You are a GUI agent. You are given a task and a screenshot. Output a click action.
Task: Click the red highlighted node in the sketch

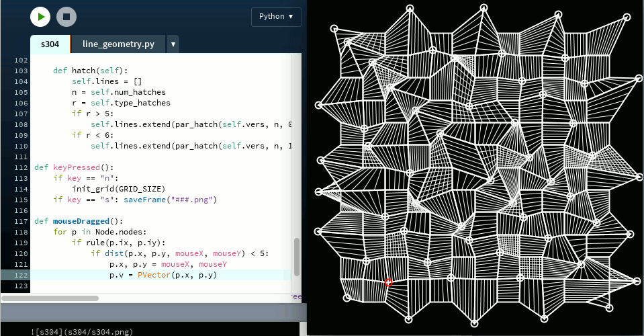point(388,283)
